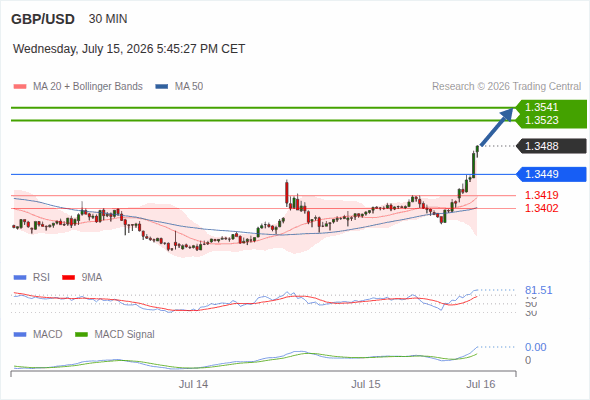The height and width of the screenshot is (400, 590).
Task: Click the MACD legend blue marker
Action: [20, 334]
